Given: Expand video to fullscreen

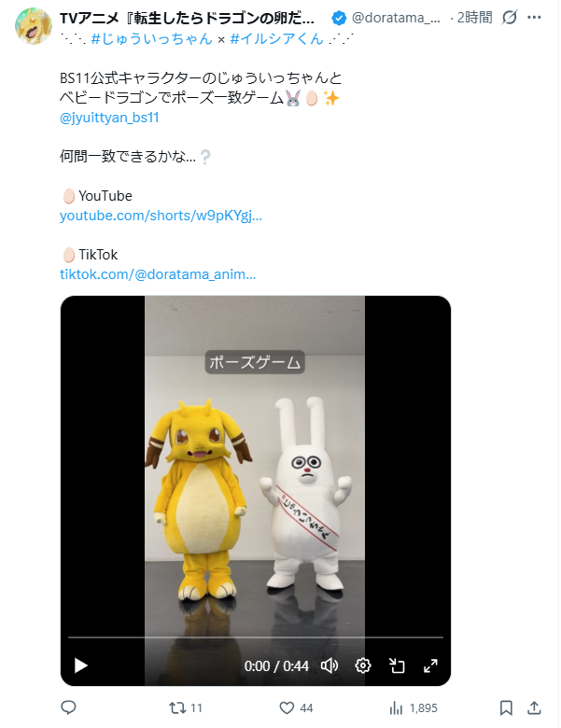Looking at the screenshot, I should (430, 665).
